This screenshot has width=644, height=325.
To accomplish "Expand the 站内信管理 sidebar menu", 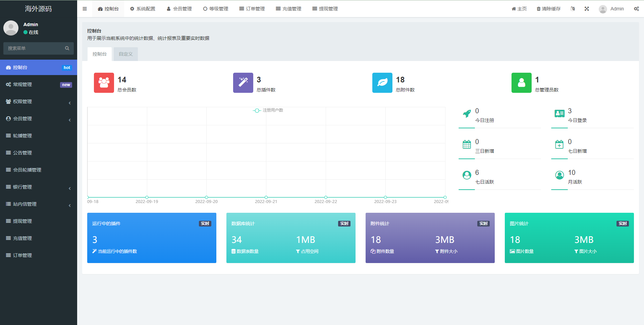I will (38, 204).
